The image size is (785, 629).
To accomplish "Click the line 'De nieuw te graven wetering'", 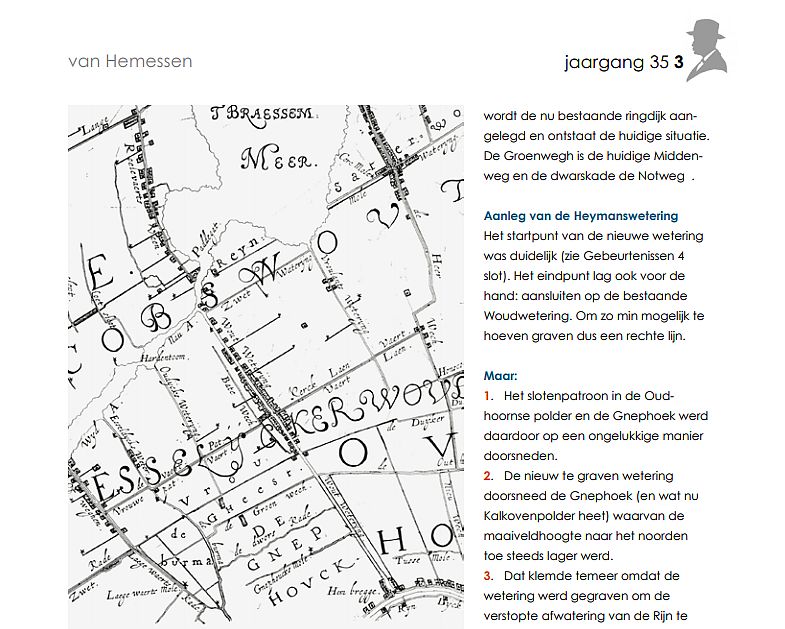I will pos(588,476).
